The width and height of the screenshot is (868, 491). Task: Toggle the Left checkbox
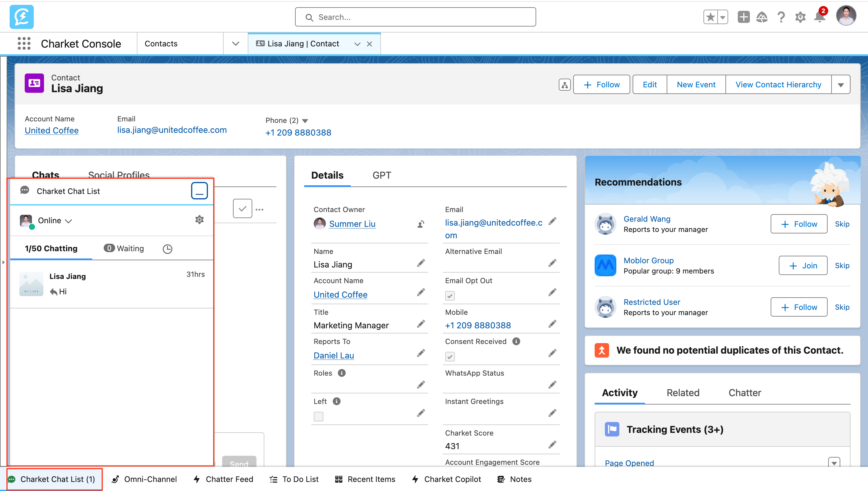318,417
